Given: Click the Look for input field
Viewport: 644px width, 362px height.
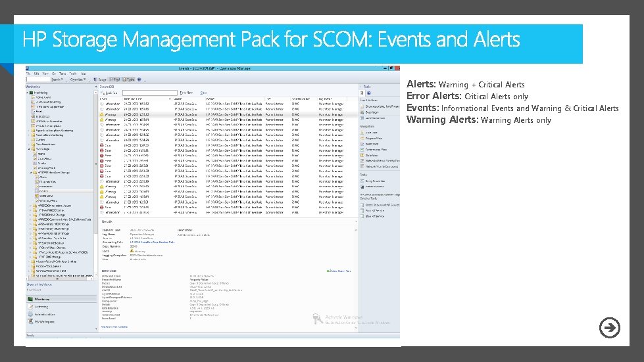Looking at the screenshot, I should (150, 93).
